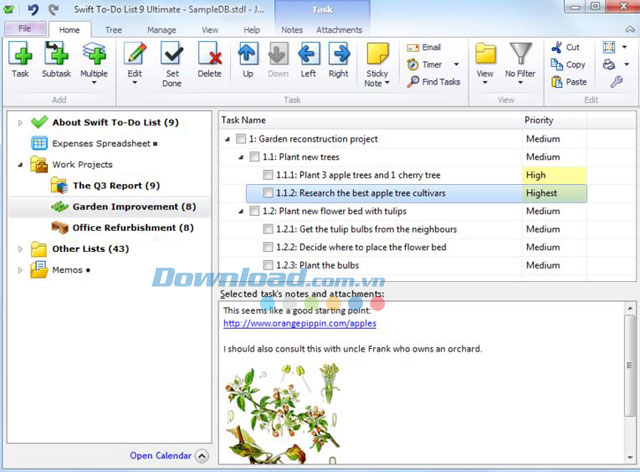
Task: Open the Multiple tasks add button
Action: coord(94,62)
